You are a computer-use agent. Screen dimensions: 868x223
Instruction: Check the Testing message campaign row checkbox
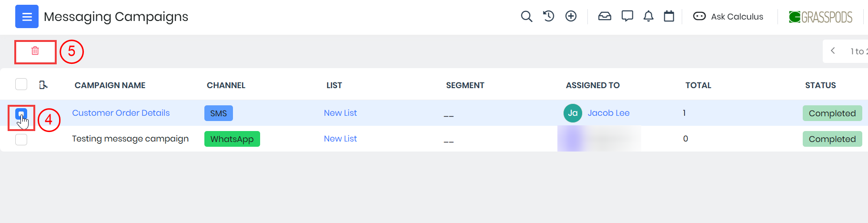pos(21,139)
